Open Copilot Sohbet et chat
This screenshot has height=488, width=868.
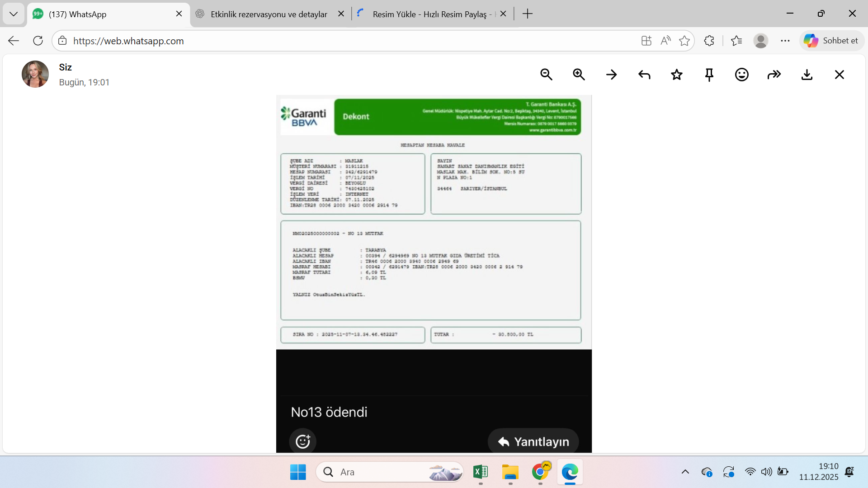coord(832,41)
